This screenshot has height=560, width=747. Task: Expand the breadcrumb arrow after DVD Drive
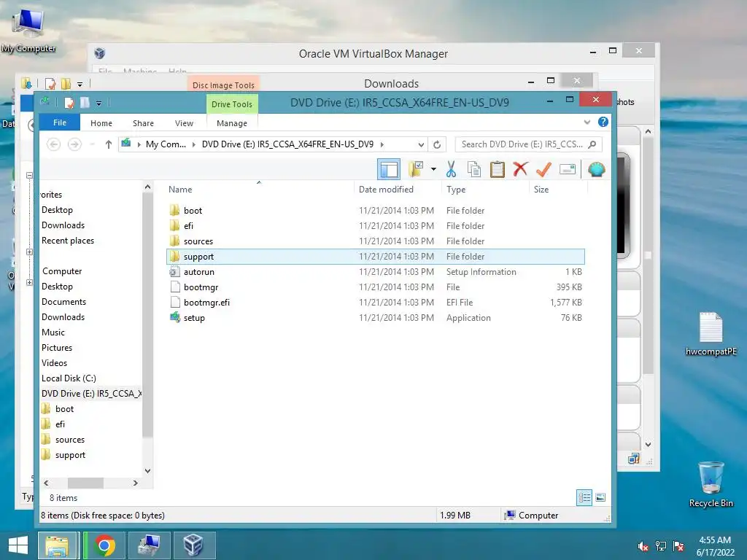pos(382,144)
